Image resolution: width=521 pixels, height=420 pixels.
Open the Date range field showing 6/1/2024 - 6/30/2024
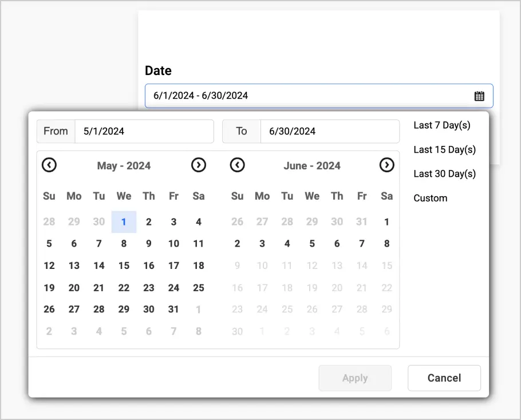click(x=309, y=96)
